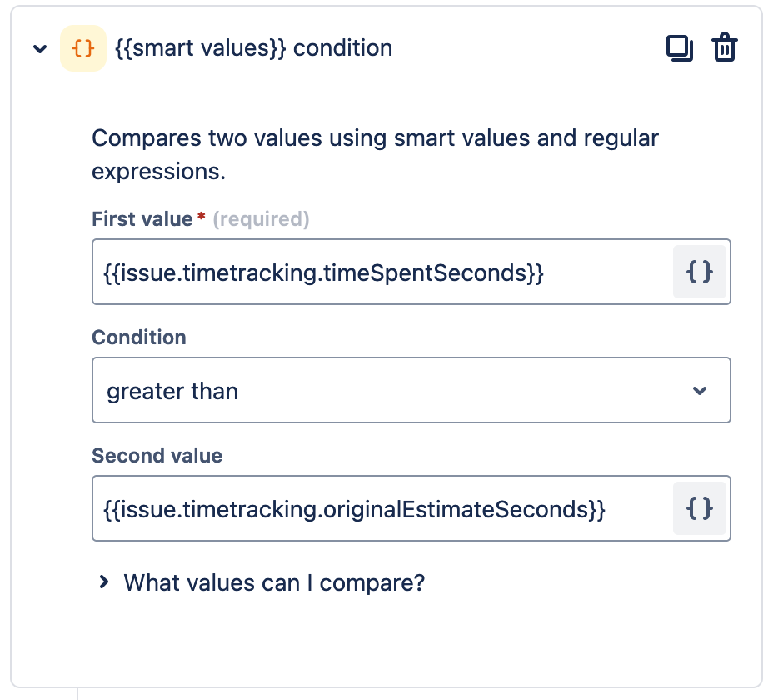Open smart value picker for First value

(x=700, y=272)
